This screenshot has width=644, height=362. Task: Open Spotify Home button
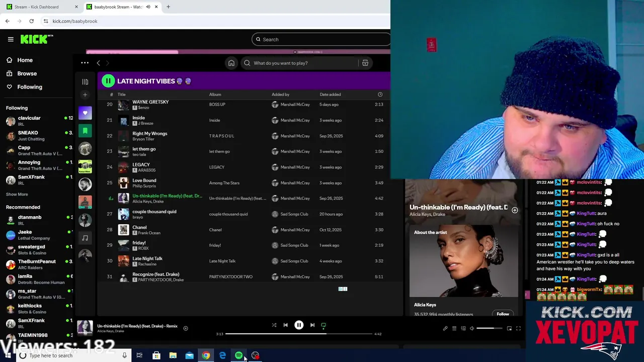click(231, 63)
